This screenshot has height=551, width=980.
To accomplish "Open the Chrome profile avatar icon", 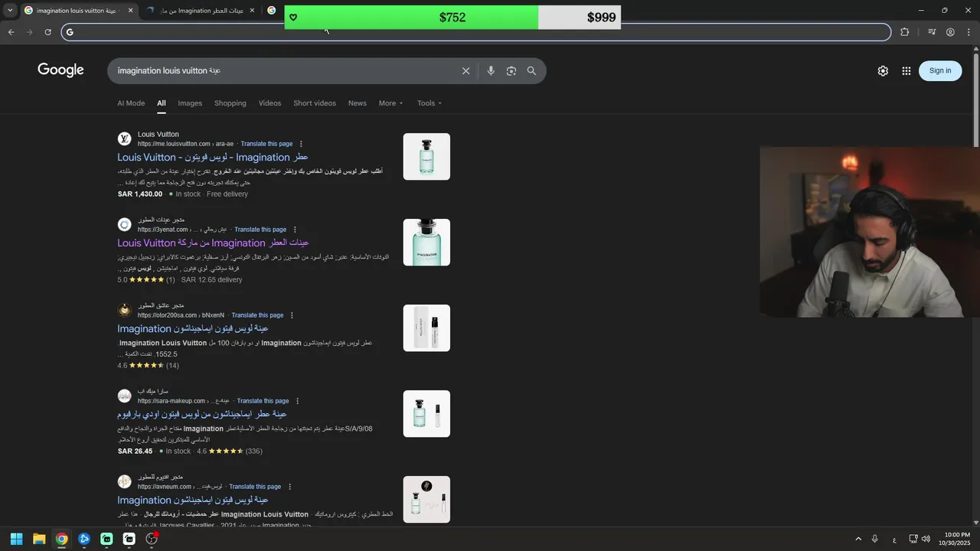I will click(950, 32).
